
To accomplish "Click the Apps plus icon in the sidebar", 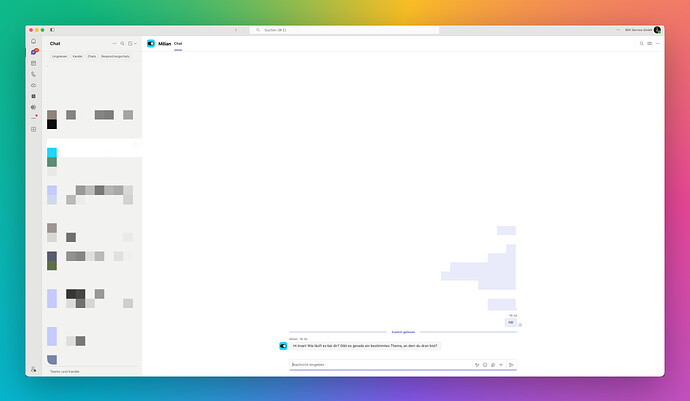I will point(33,129).
